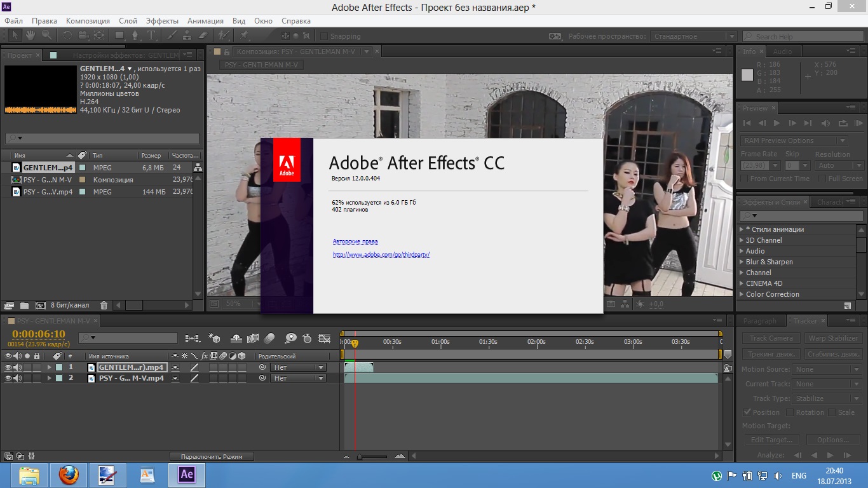Jump to first frame in Preview panel
Viewport: 868px width, 488px height.
[747, 123]
